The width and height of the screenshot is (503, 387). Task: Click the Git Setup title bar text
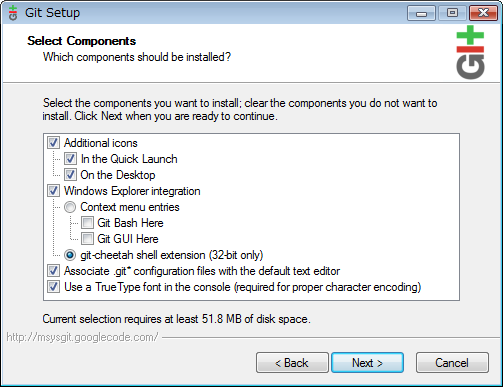click(x=52, y=13)
